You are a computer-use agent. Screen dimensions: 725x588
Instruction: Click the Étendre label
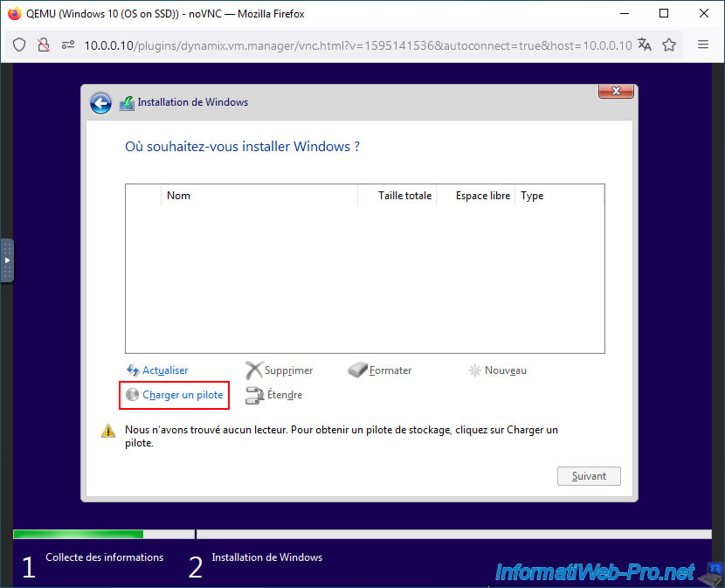pos(285,395)
